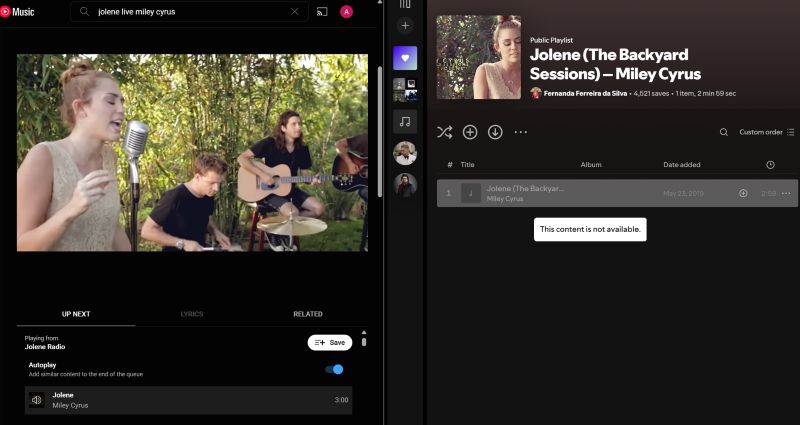Shuffle the Spotify playlist
The width and height of the screenshot is (800, 425).
point(445,132)
